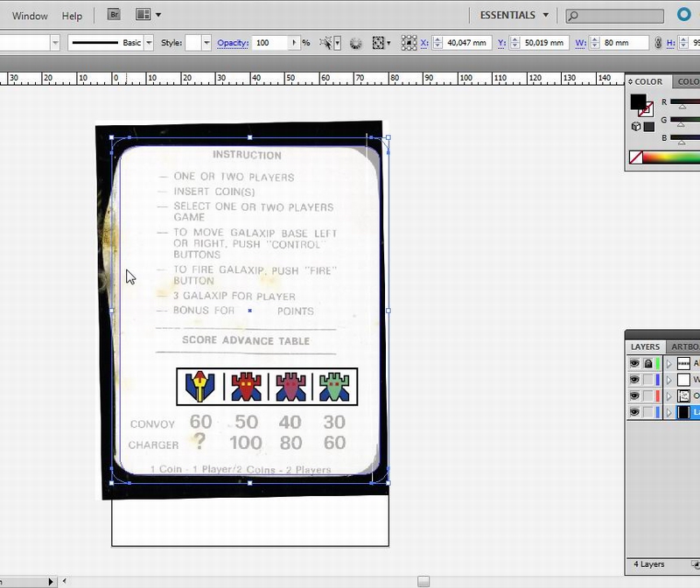Click the None box in color spectrum
Screen dimensions: 700x588
pyautogui.click(x=636, y=157)
